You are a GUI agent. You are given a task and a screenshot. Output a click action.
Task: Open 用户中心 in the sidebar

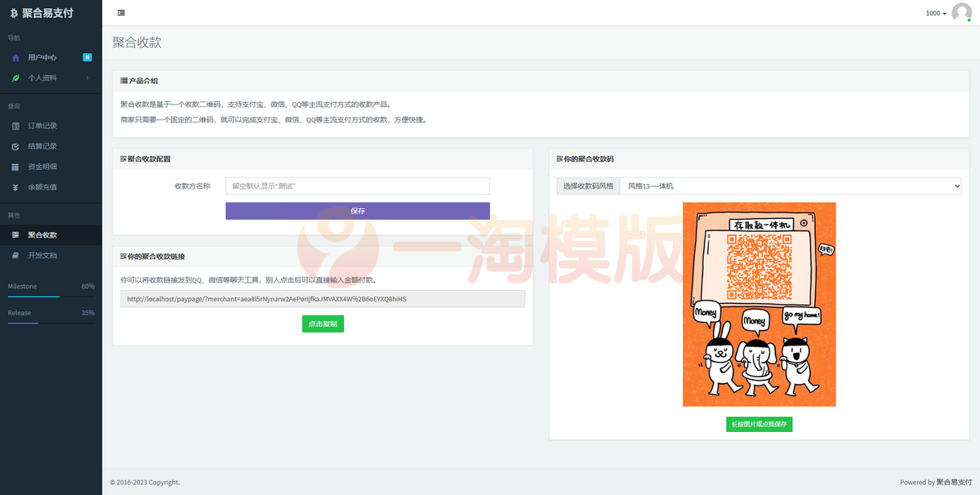[51, 58]
